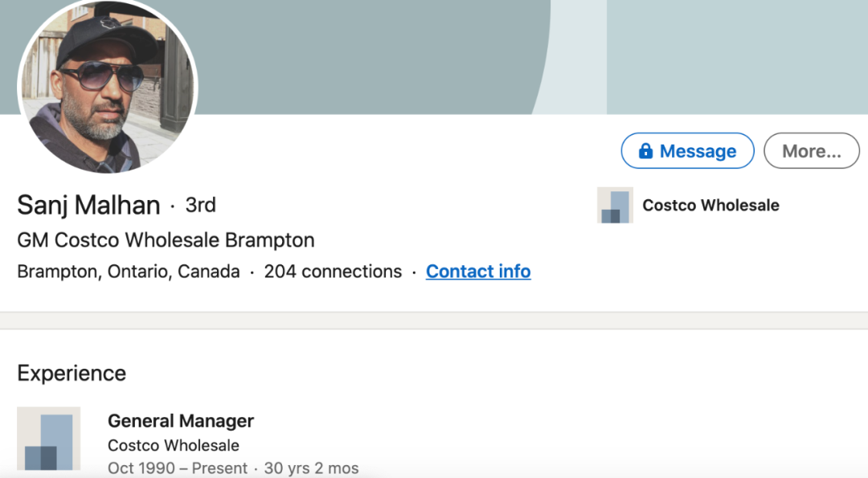
Task: Click the Experience section heading
Action: tap(72, 374)
